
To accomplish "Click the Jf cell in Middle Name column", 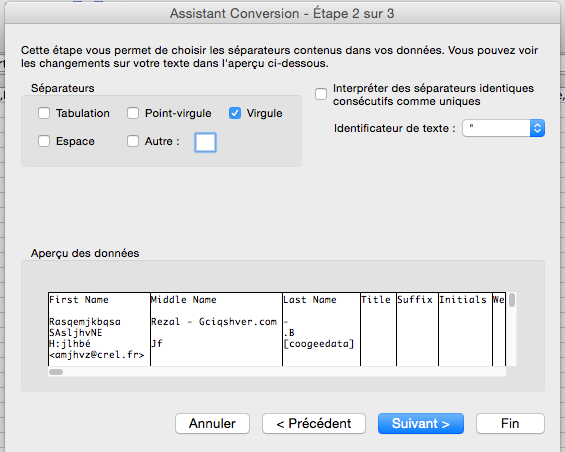I will coord(157,344).
